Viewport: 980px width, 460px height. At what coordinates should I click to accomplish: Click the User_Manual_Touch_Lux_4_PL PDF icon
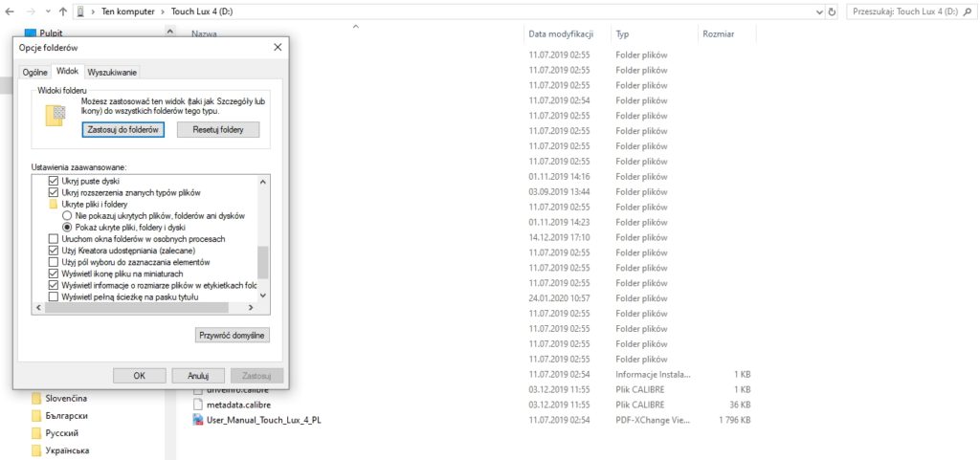[198, 420]
